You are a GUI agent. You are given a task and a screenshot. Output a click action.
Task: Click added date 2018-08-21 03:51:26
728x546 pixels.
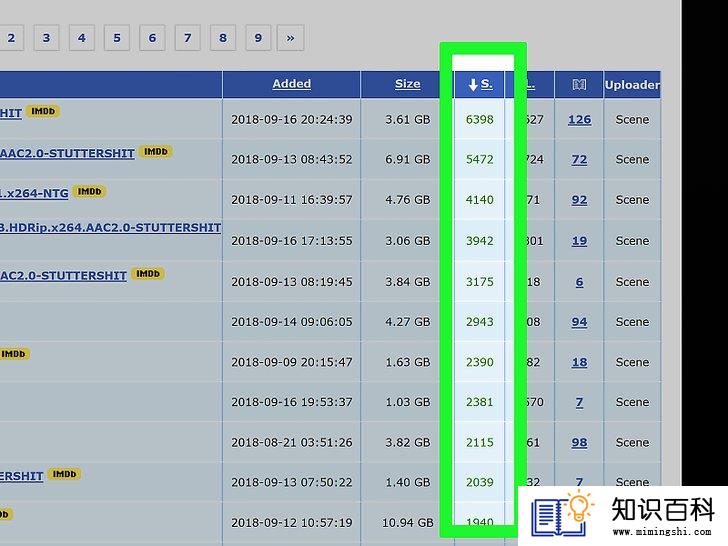292,442
